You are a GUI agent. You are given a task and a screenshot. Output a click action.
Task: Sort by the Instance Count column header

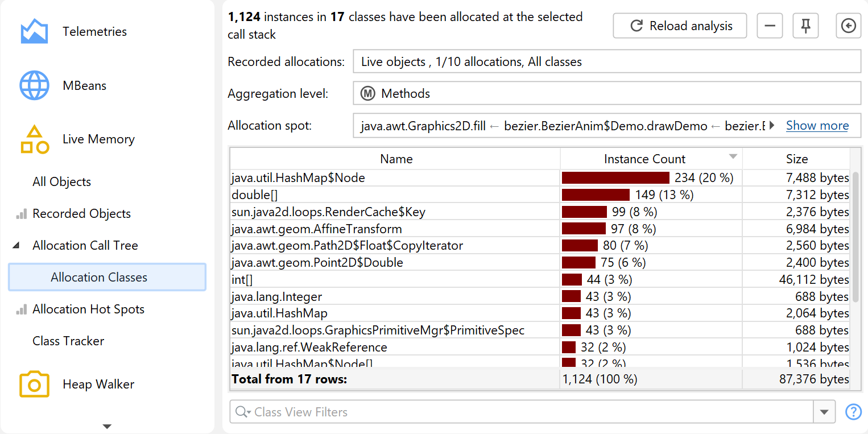tap(644, 159)
